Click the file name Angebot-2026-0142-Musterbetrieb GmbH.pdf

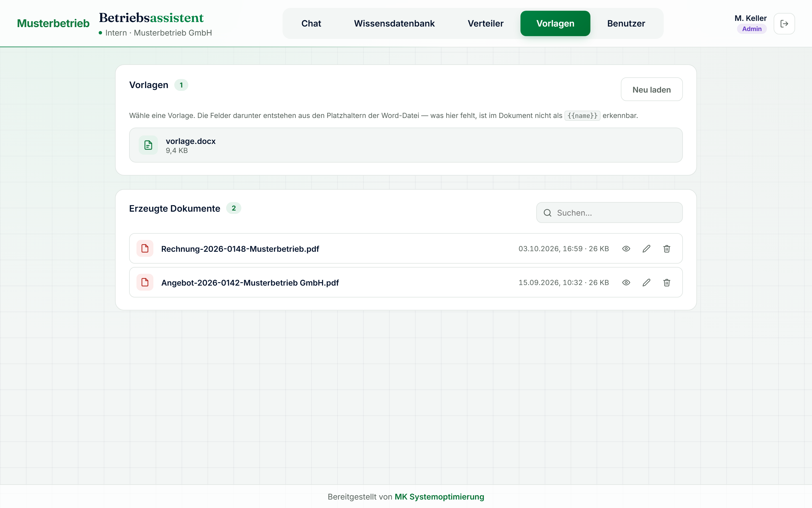pos(250,283)
